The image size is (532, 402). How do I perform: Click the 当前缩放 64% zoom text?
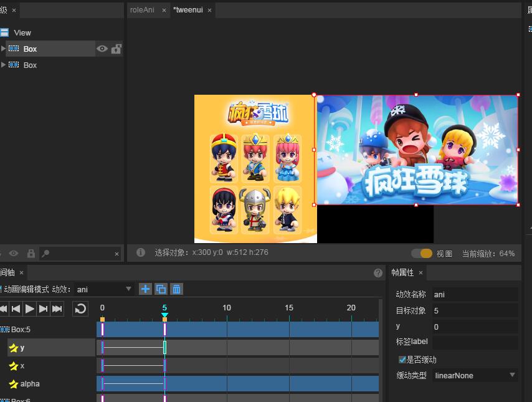488,254
